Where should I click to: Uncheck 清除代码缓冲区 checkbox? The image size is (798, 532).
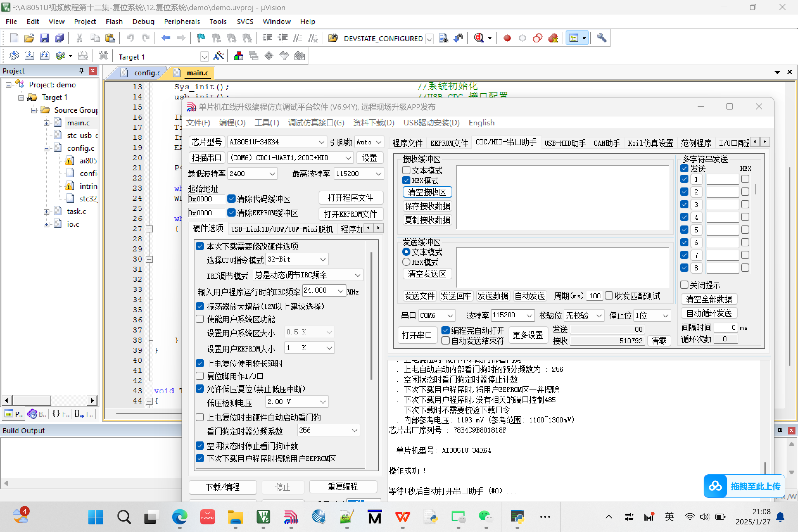tap(231, 199)
